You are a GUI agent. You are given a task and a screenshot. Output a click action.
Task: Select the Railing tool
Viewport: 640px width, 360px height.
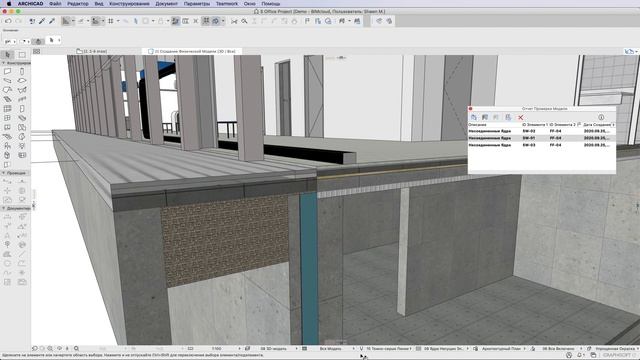coord(22,99)
